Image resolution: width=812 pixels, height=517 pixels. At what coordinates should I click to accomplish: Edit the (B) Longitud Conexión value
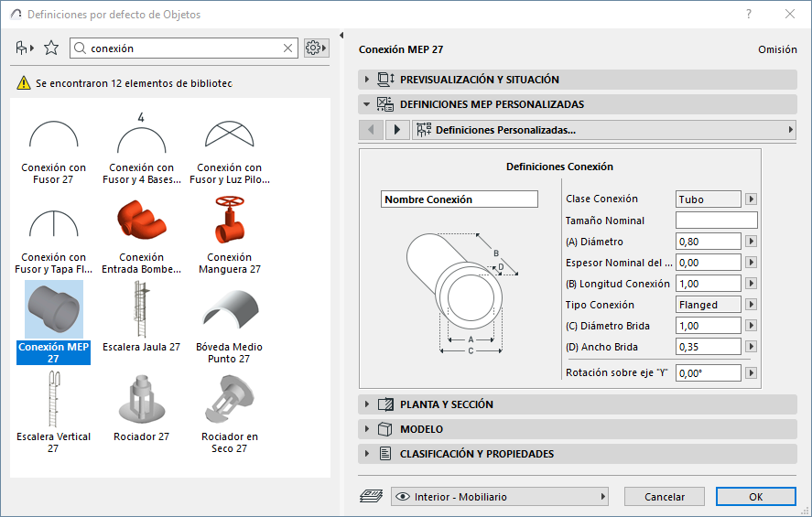tap(708, 284)
